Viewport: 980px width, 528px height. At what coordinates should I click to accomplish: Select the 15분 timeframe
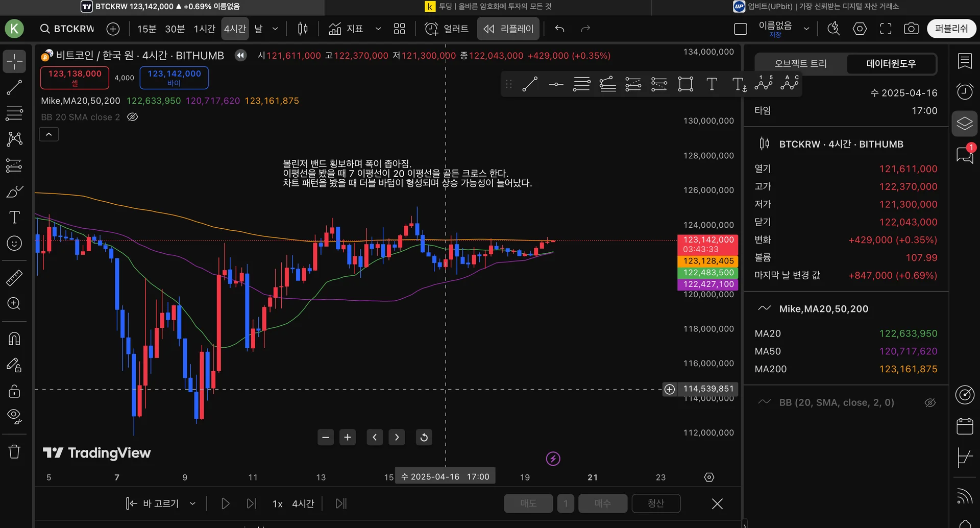(x=147, y=29)
